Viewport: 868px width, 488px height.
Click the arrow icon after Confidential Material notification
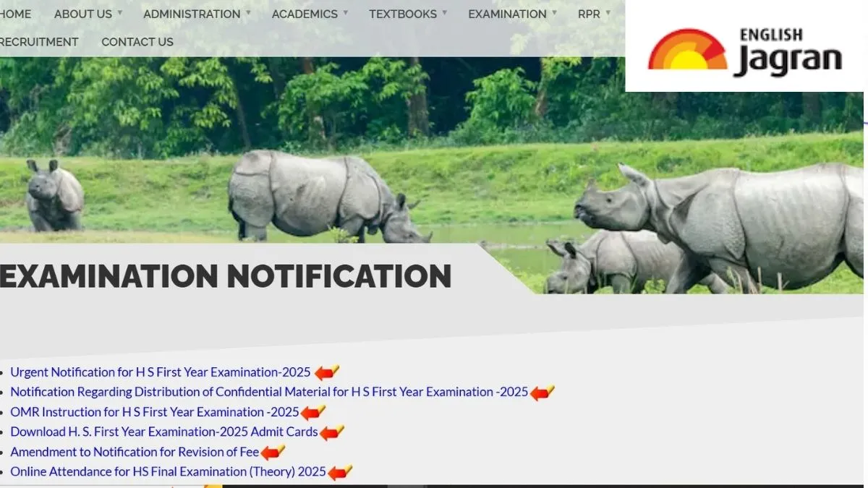pyautogui.click(x=542, y=393)
